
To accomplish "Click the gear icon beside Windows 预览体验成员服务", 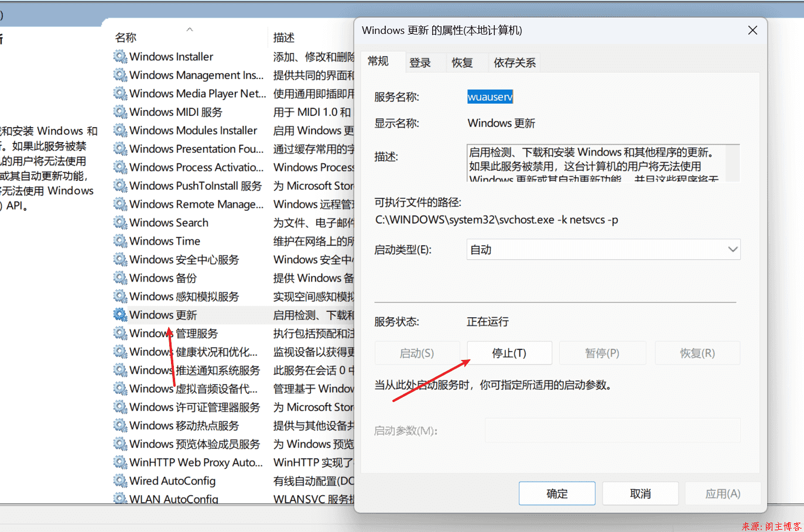I will pyautogui.click(x=120, y=444).
